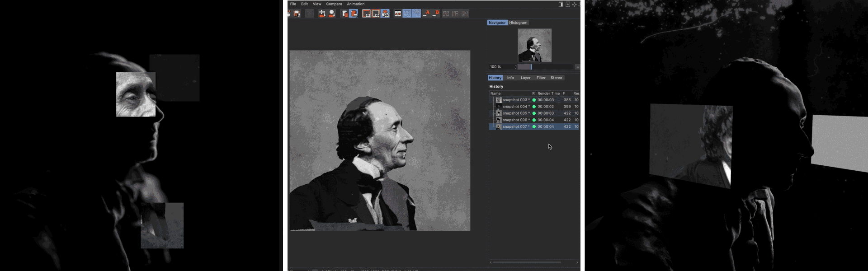Click green status dot of snapshot 004
The width and height of the screenshot is (868, 271).
534,107
